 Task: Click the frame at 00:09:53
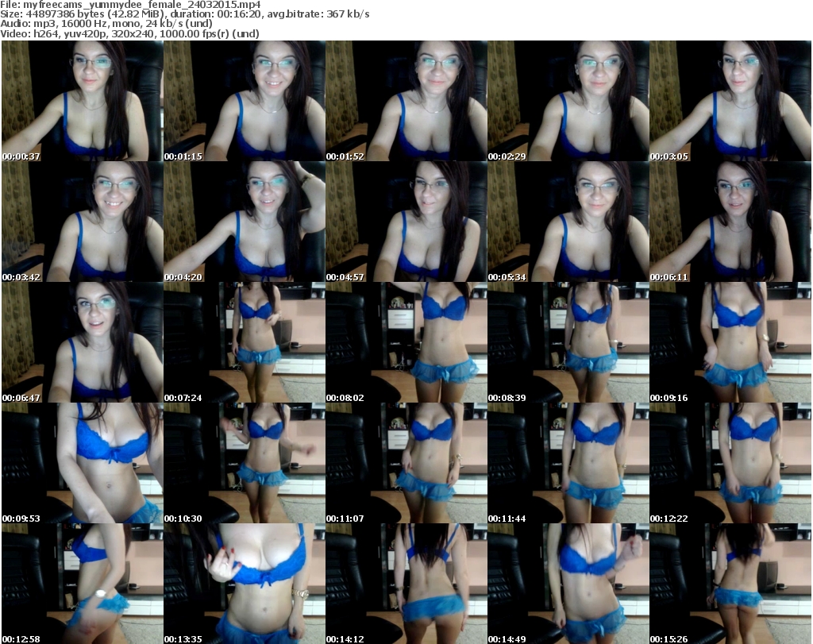tap(83, 463)
